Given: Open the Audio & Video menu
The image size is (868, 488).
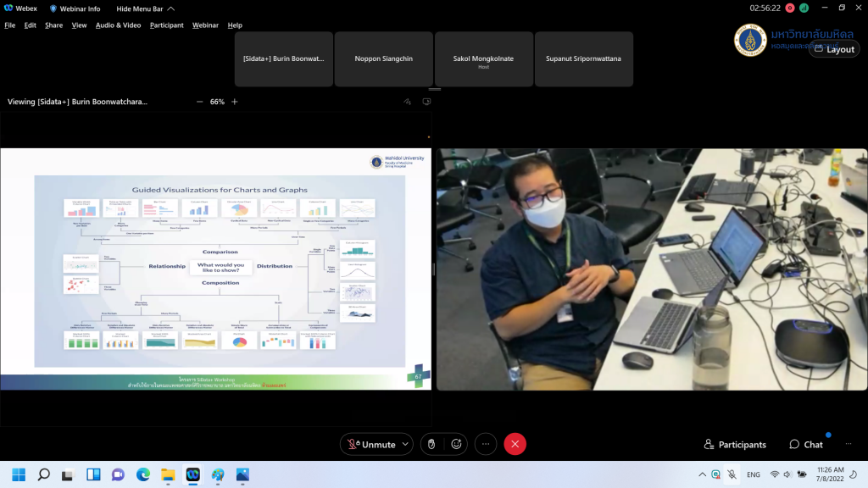Looking at the screenshot, I should point(118,25).
